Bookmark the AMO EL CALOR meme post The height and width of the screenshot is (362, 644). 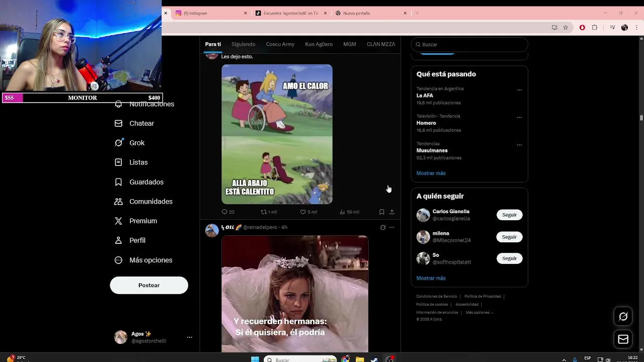[382, 212]
